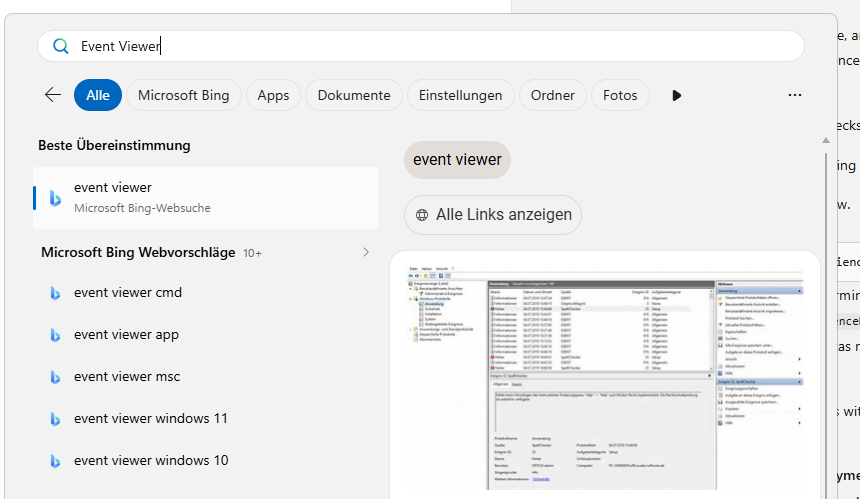Open the Event Viewer preview screenshot thumbnail

pyautogui.click(x=605, y=377)
